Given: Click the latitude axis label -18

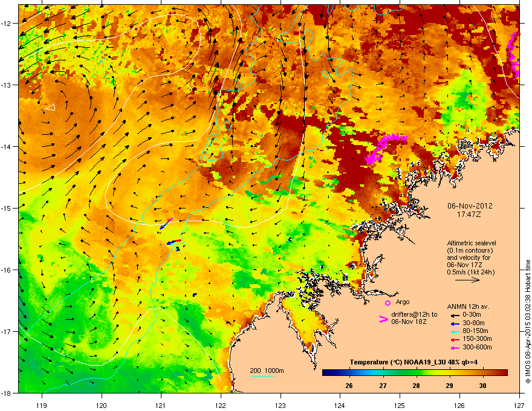Looking at the screenshot, I should (x=7, y=393).
